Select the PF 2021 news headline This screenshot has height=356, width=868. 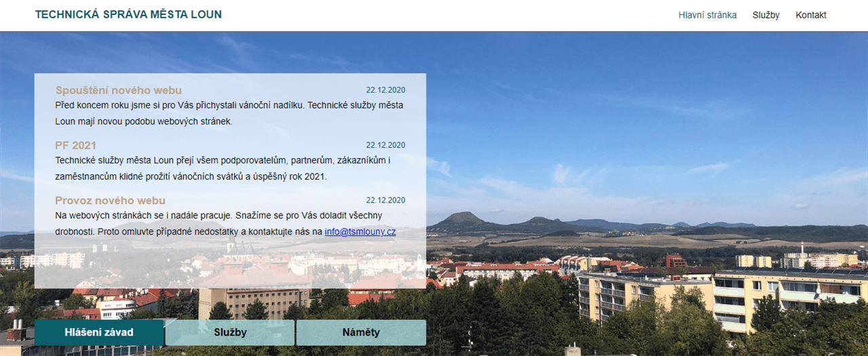(75, 145)
